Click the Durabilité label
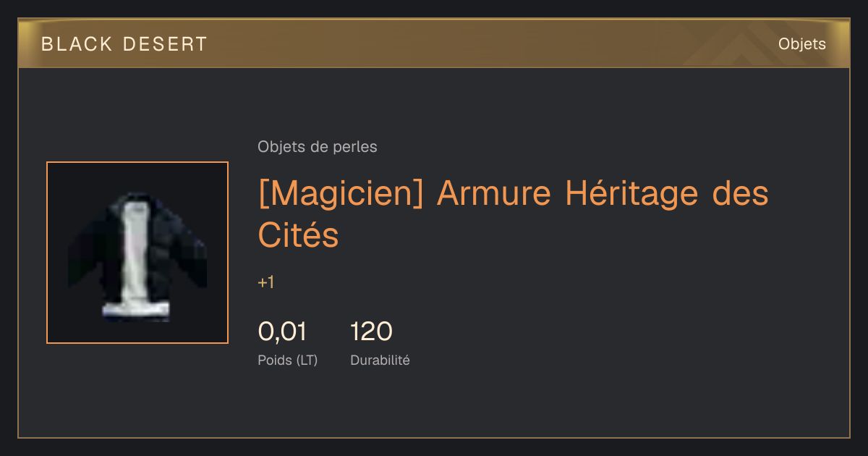 click(380, 360)
